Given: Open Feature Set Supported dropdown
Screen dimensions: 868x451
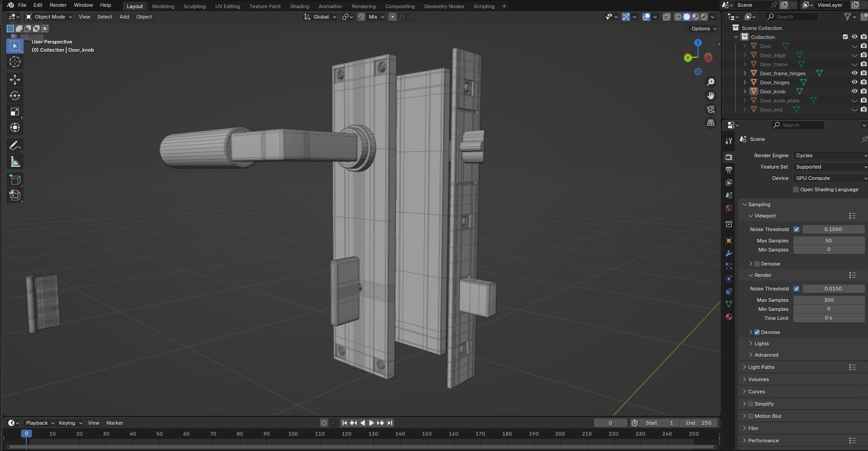Looking at the screenshot, I should coord(830,167).
